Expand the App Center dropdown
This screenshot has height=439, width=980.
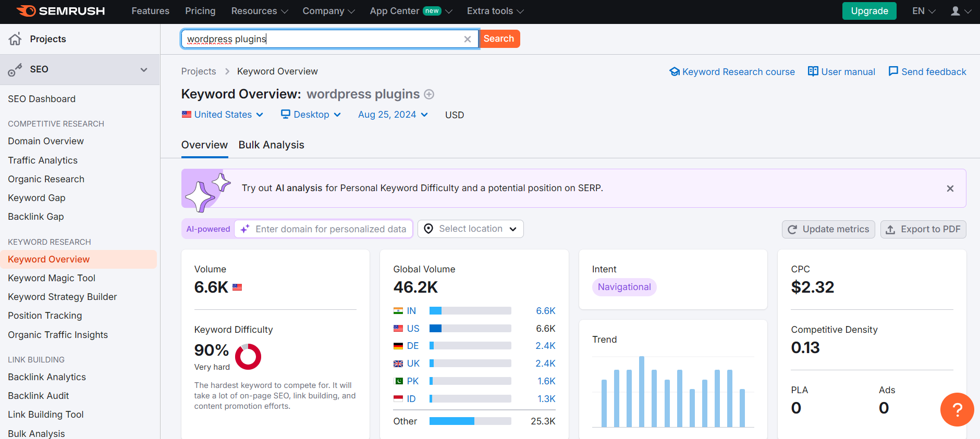[411, 11]
